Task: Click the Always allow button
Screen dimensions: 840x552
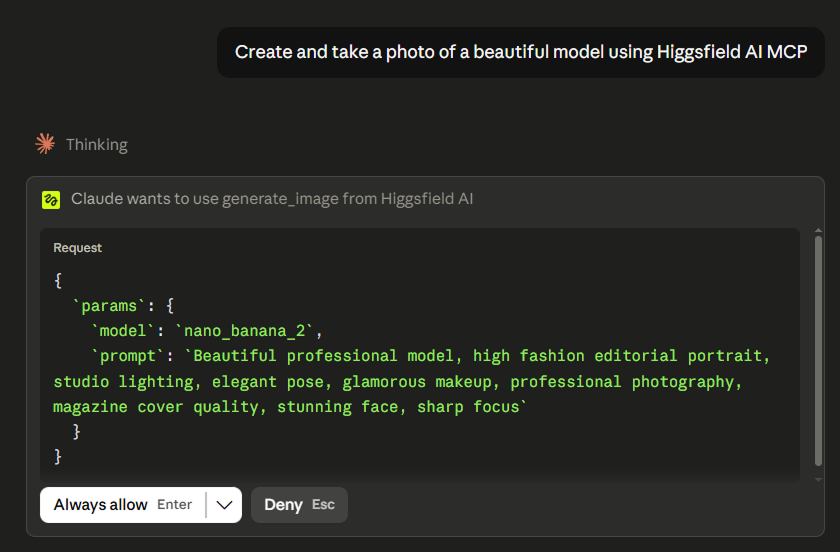Action: (x=123, y=505)
